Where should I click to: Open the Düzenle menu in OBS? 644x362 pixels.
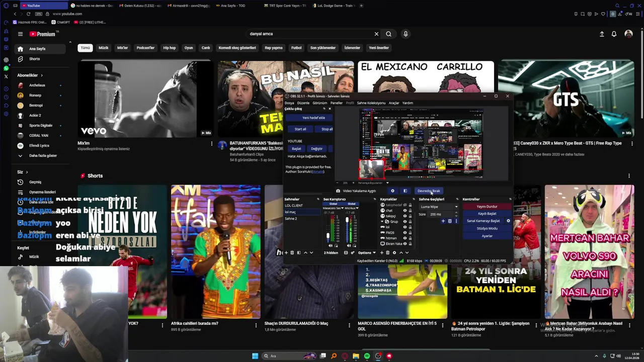pos(303,103)
